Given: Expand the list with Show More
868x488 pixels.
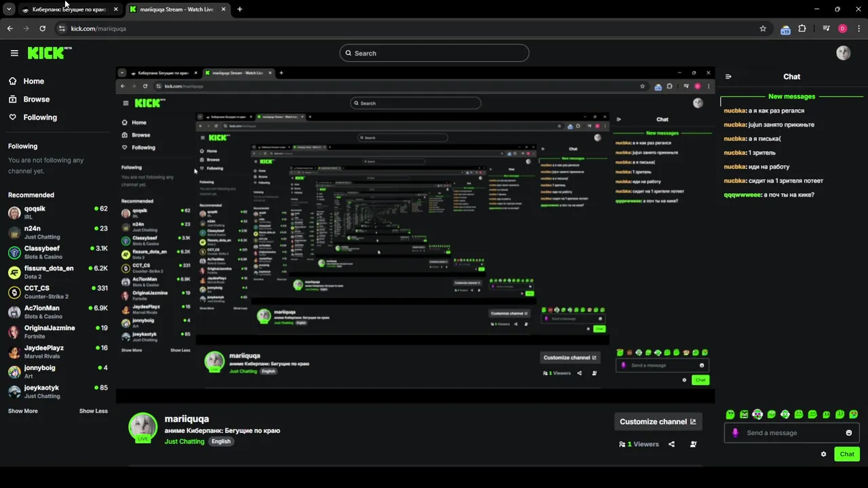Looking at the screenshot, I should coord(23,411).
